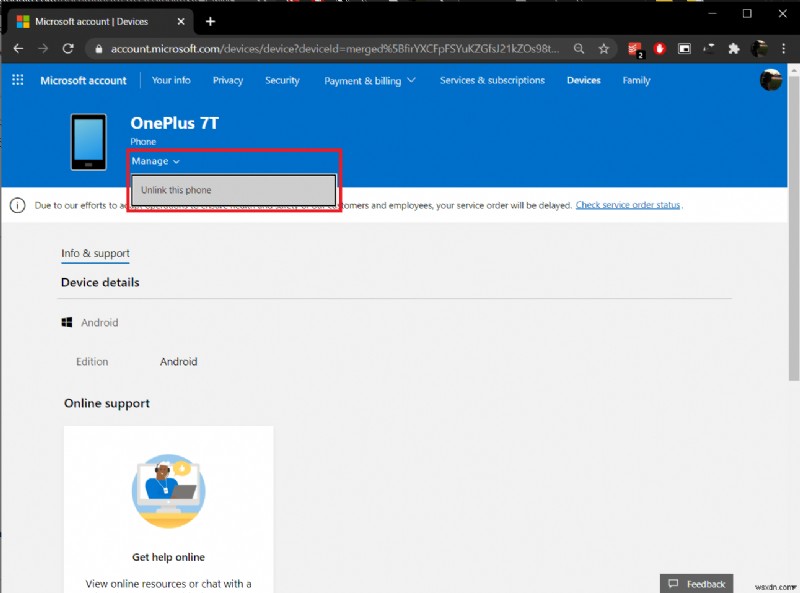Open the Security section
The image size is (800, 593).
282,80
